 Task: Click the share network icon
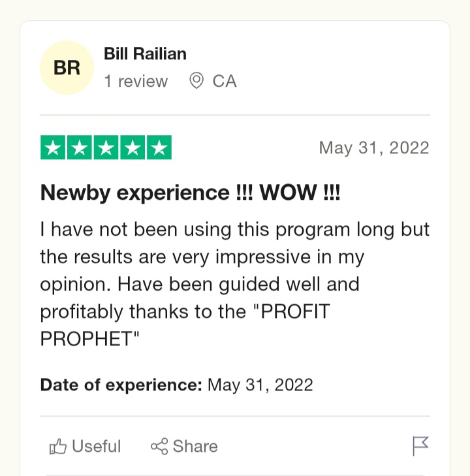coord(159,446)
